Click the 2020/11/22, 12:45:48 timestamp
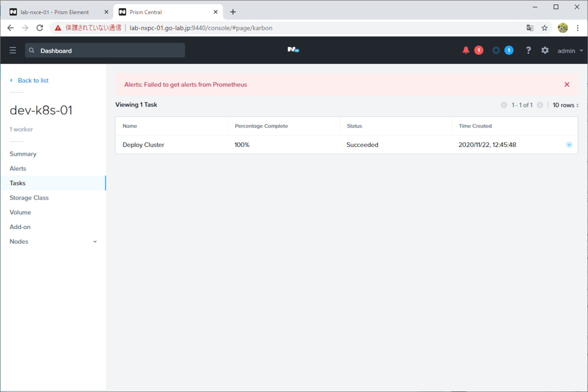 point(487,145)
